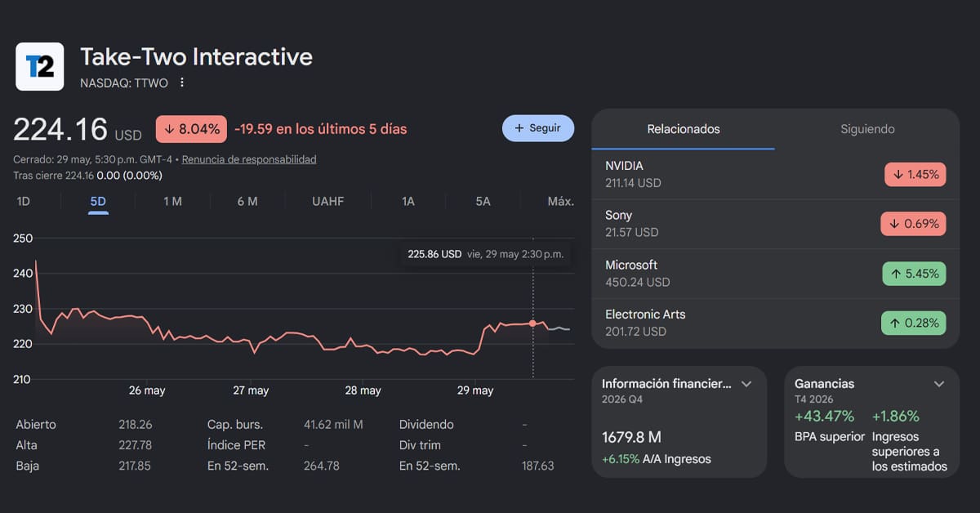Open the NVIDIA related stock row
Viewport: 980px width, 513px height.
775,174
